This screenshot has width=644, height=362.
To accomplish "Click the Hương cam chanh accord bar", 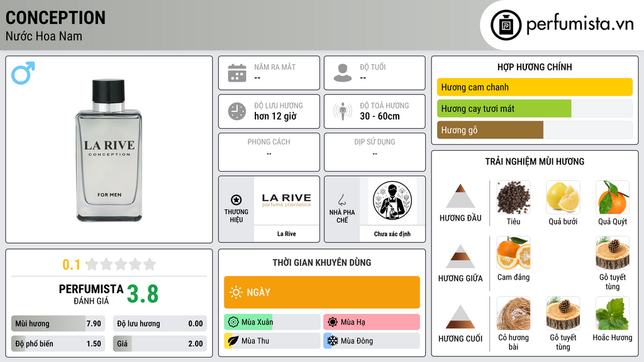I will tap(535, 87).
